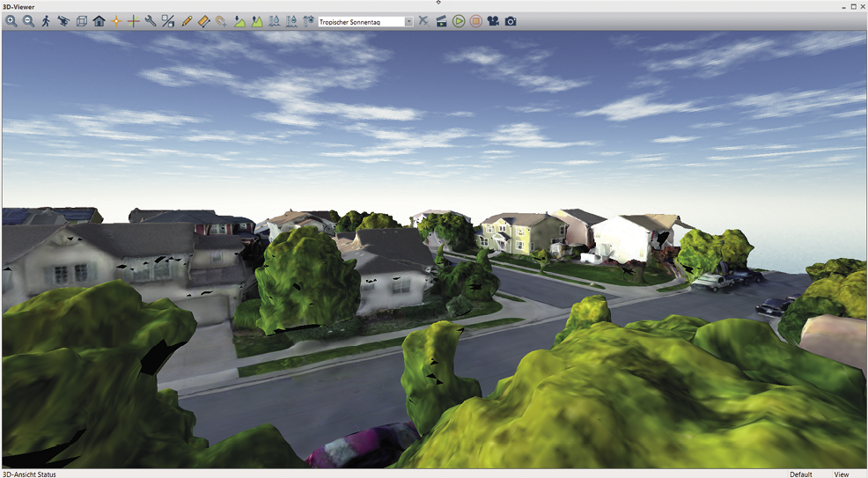Click the second water level drop icon
Screen dimensions: 868x478
291,22
